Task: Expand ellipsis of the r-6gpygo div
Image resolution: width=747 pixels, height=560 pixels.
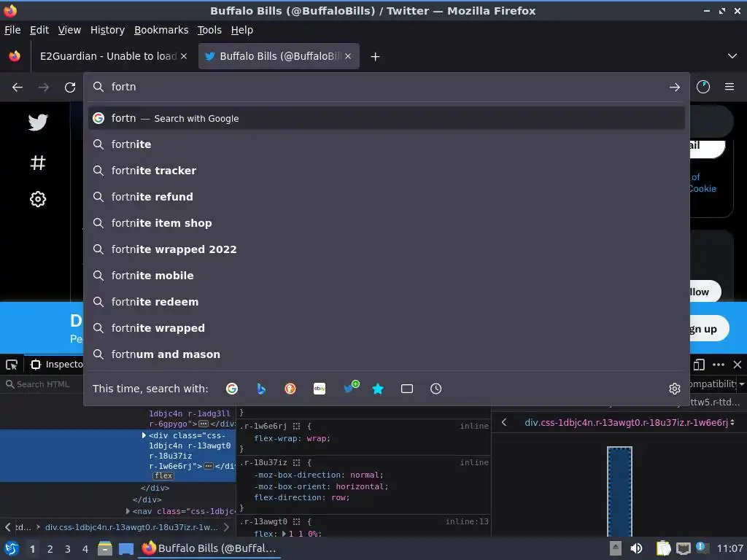Action: (x=204, y=424)
